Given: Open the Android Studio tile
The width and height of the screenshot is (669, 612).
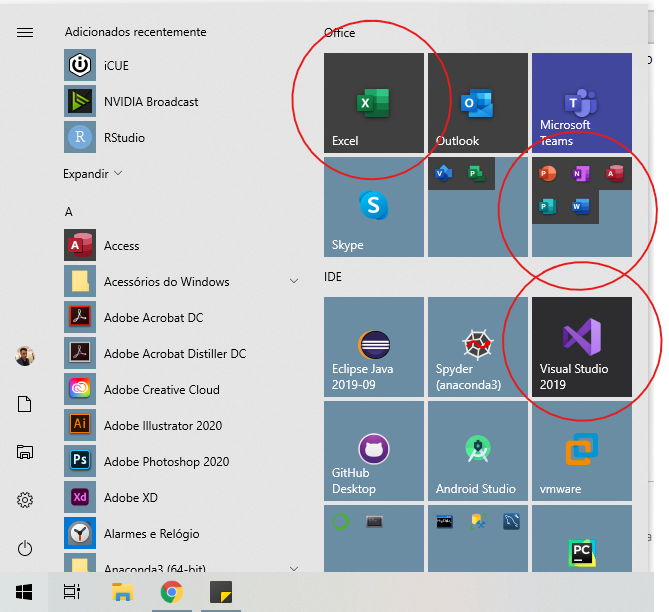Looking at the screenshot, I should [478, 451].
